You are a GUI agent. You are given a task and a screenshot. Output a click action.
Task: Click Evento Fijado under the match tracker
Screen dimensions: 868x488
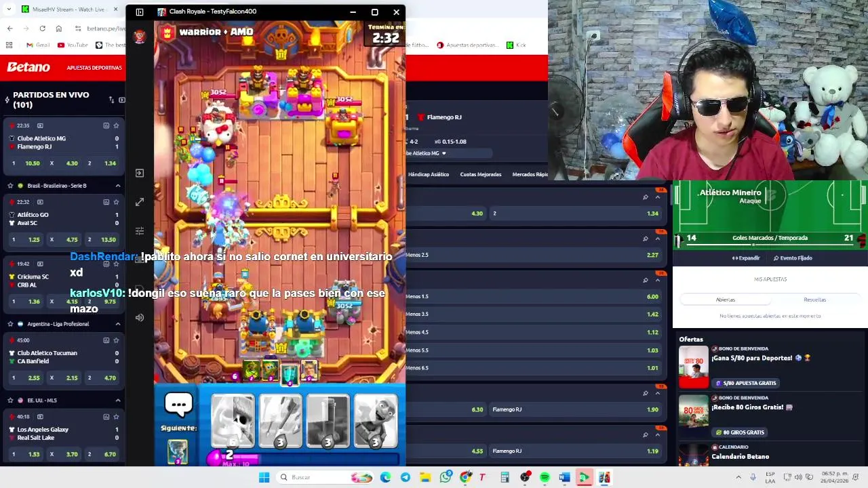coord(793,258)
